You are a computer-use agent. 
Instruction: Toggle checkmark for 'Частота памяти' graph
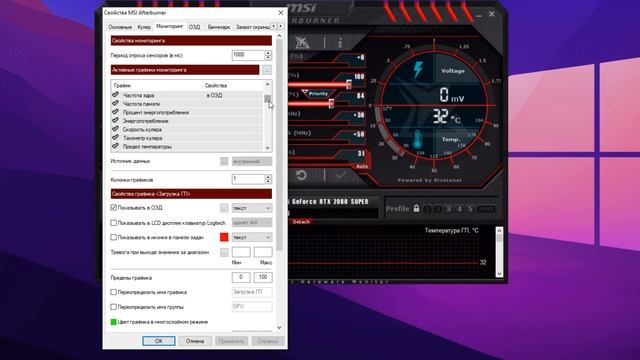click(115, 103)
